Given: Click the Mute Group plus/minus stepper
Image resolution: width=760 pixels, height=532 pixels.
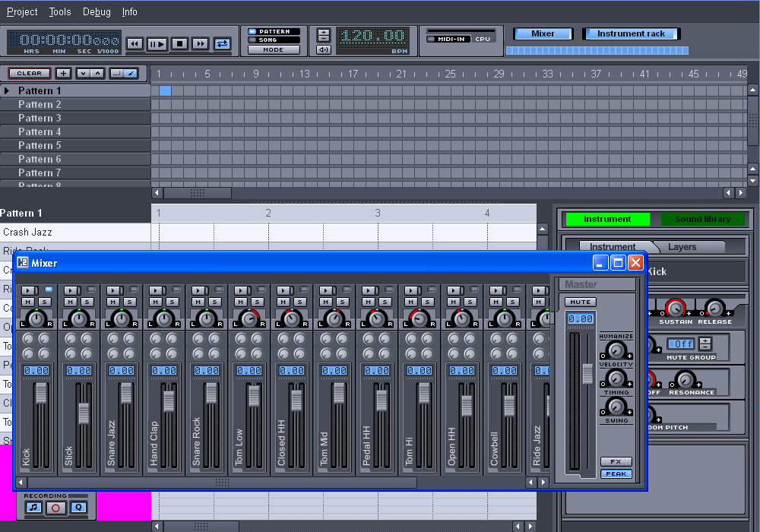Looking at the screenshot, I should point(705,344).
